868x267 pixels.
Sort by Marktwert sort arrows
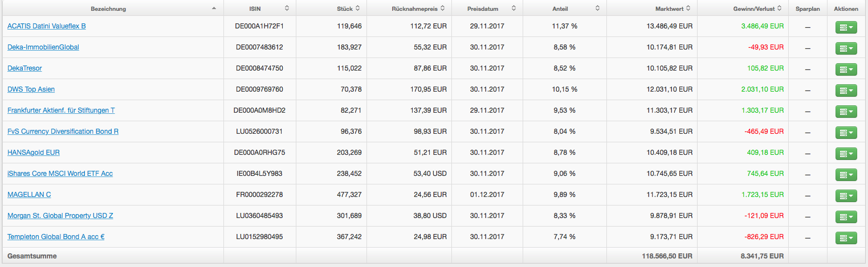(x=688, y=9)
